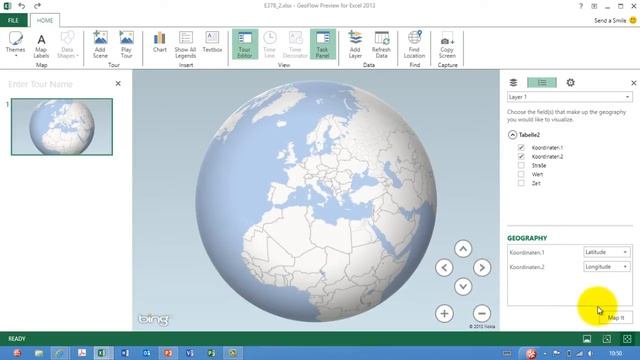Open Outlook from the taskbar
Screen dimensions: 640x360
(147, 353)
